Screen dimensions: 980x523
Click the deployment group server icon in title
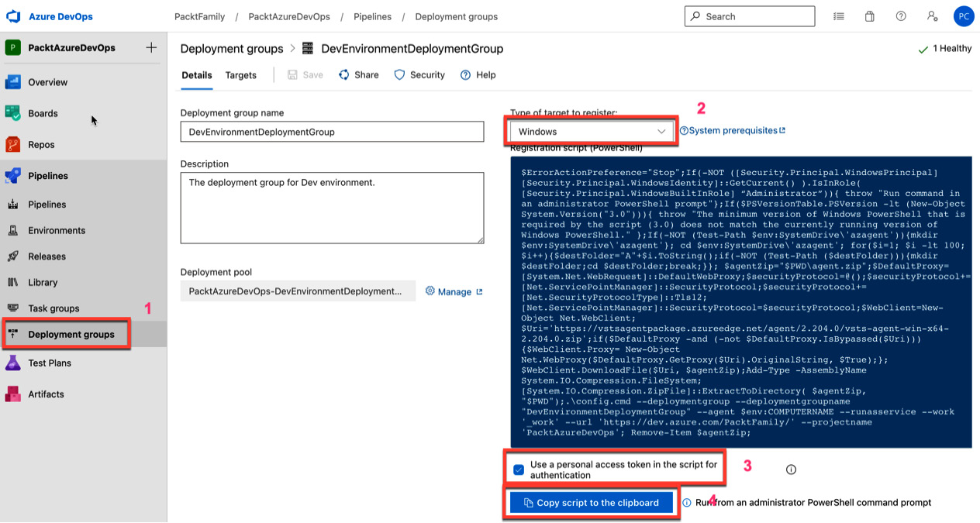click(308, 49)
